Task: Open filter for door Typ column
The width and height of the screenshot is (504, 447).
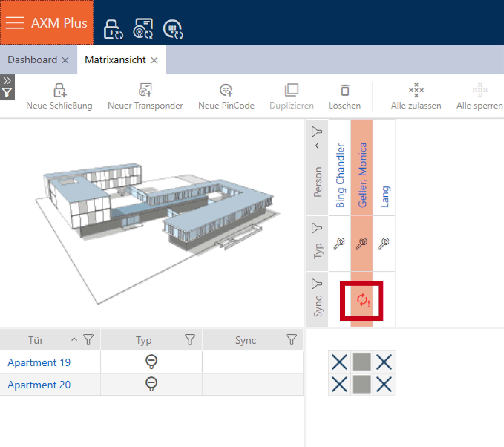Action: [190, 339]
